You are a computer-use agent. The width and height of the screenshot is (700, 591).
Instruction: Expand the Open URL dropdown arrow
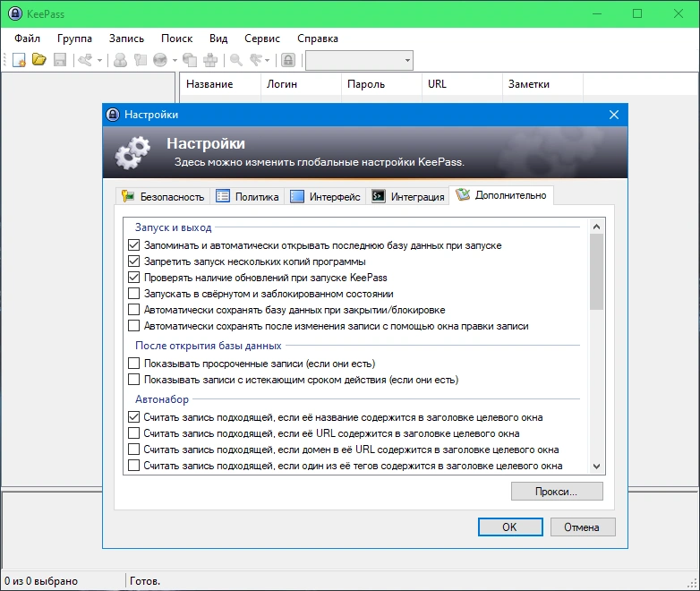pyautogui.click(x=175, y=60)
